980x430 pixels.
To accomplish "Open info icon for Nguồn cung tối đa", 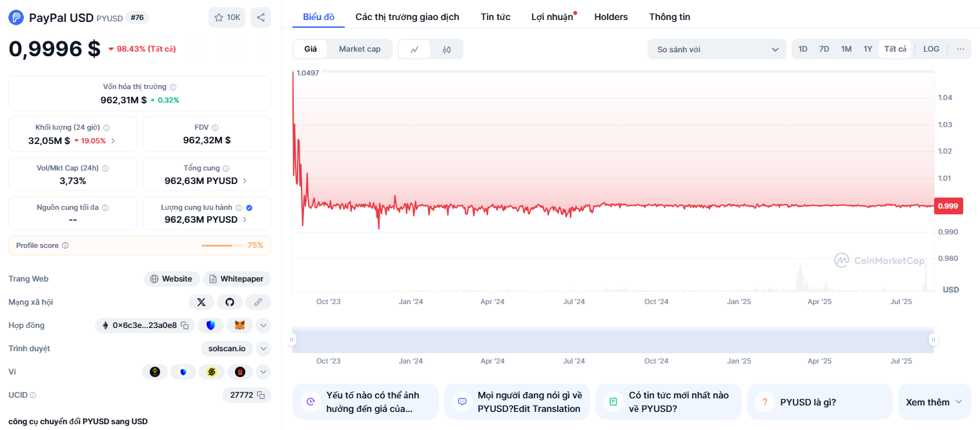I will (105, 208).
